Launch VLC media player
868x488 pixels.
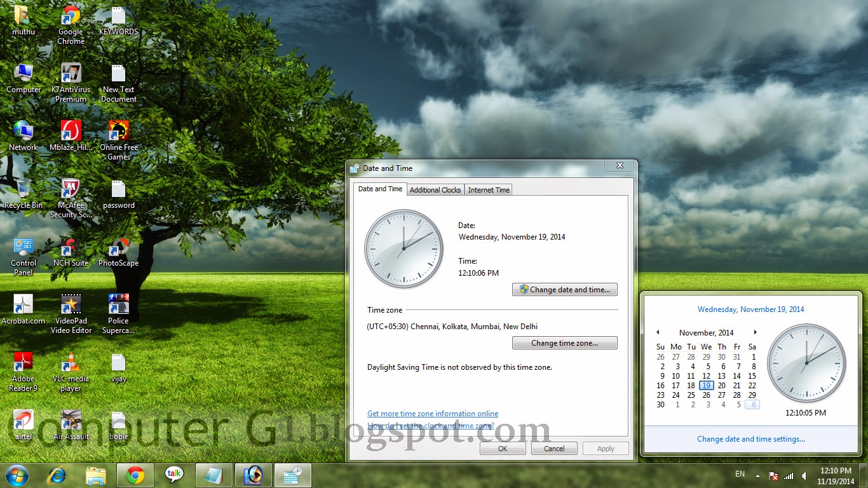[x=70, y=362]
